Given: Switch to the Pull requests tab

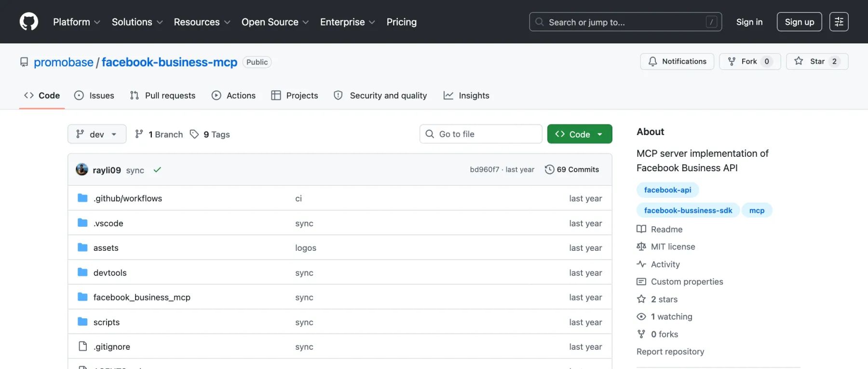Looking at the screenshot, I should pyautogui.click(x=163, y=96).
